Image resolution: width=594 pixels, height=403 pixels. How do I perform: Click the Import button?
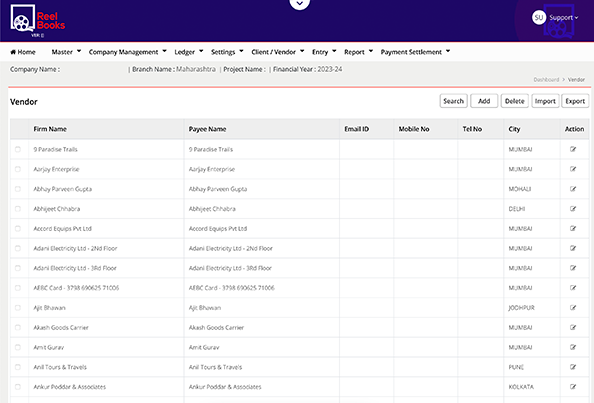click(x=545, y=101)
